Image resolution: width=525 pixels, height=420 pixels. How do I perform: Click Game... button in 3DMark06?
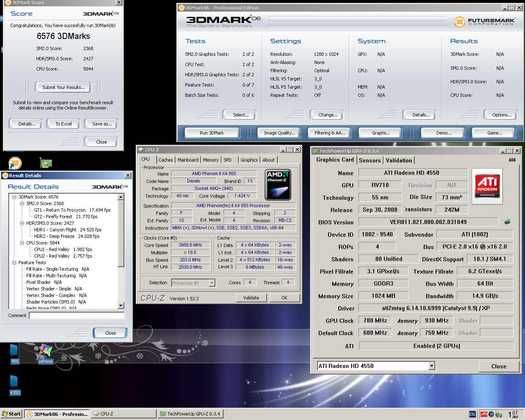495,133
